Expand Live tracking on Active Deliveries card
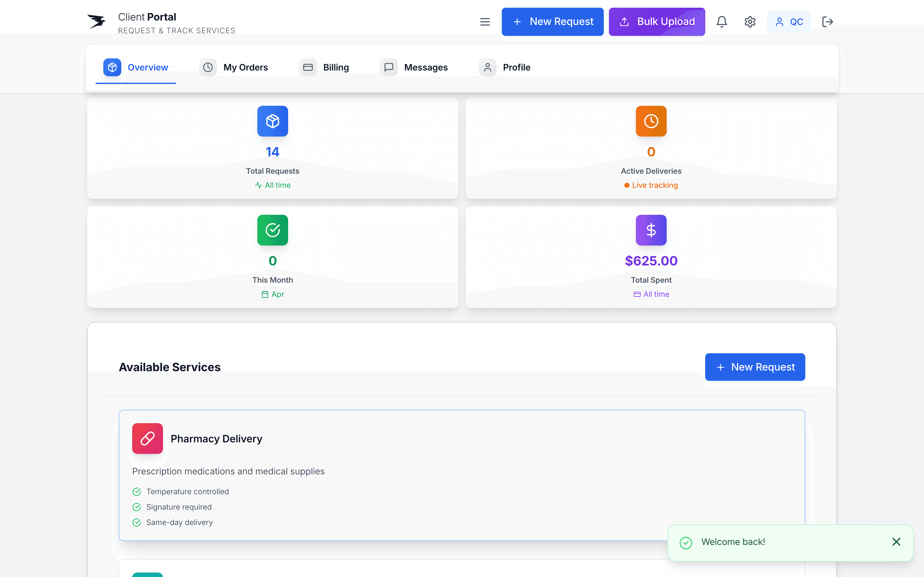 tap(651, 185)
